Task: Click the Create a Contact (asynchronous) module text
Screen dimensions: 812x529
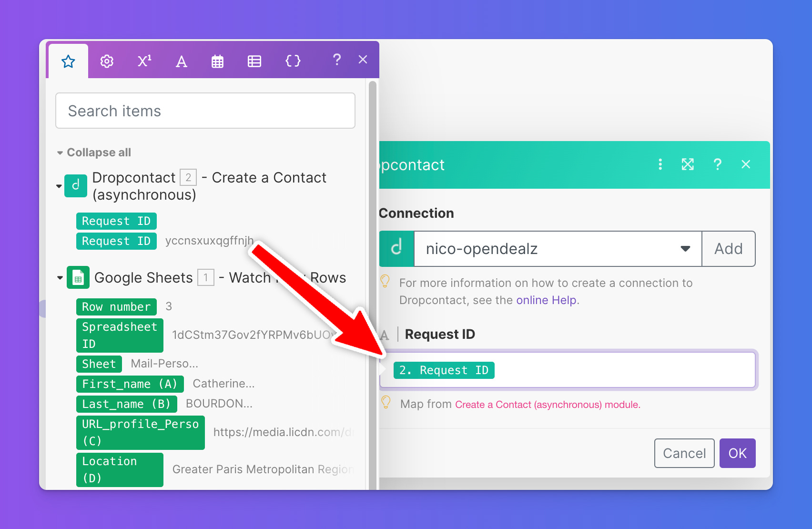Action: click(x=548, y=405)
